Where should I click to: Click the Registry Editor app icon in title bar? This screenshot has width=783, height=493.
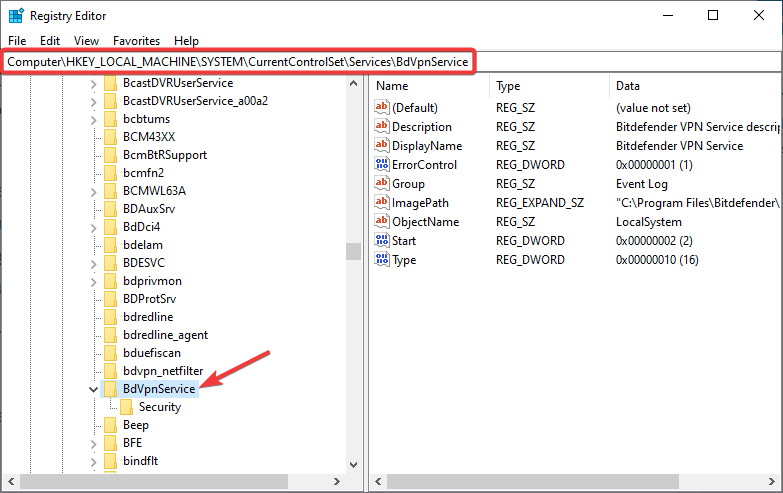pyautogui.click(x=16, y=15)
